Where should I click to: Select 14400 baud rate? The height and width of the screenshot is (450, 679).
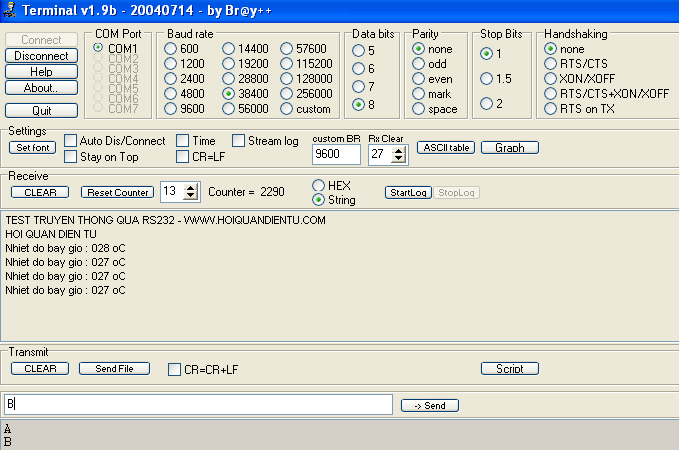(229, 49)
